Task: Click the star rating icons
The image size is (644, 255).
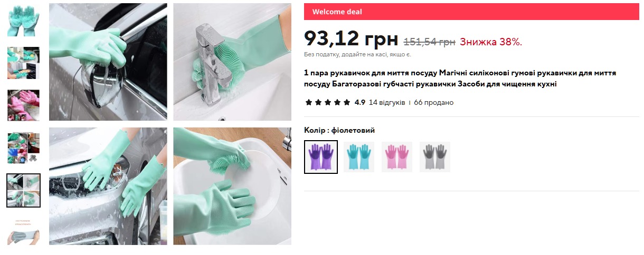Action: (x=327, y=102)
